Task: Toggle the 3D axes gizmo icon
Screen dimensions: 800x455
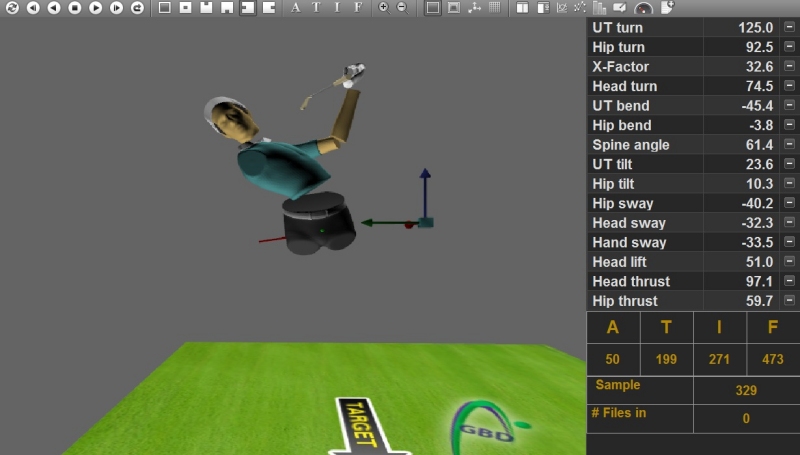Action: [x=474, y=8]
